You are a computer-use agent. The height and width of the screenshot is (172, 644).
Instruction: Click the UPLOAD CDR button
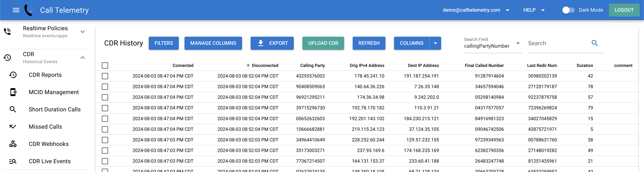point(323,43)
